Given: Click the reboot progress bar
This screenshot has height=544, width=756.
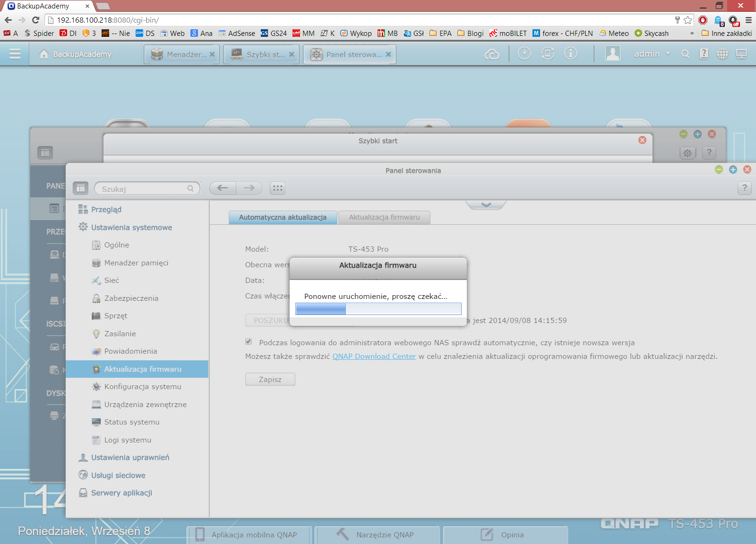Looking at the screenshot, I should (378, 309).
